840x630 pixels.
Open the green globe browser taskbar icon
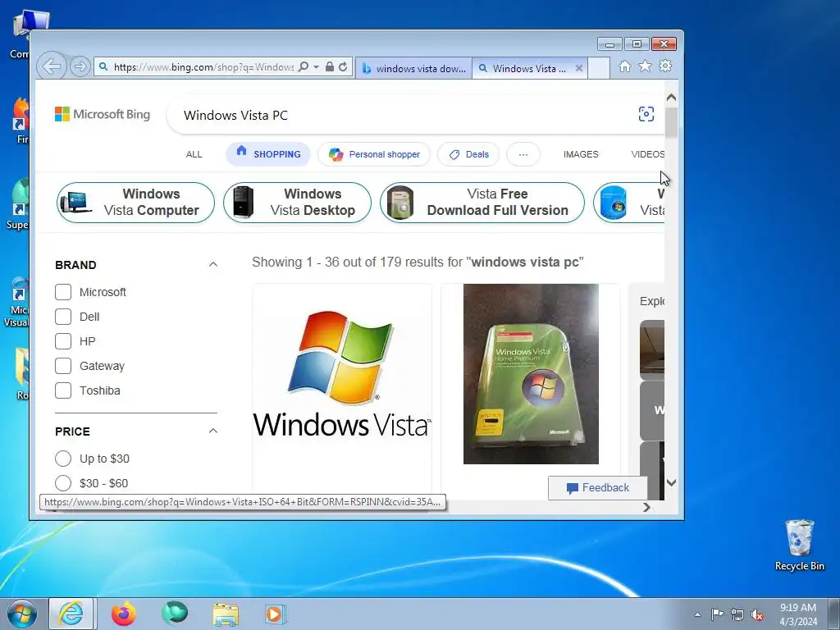pos(175,614)
